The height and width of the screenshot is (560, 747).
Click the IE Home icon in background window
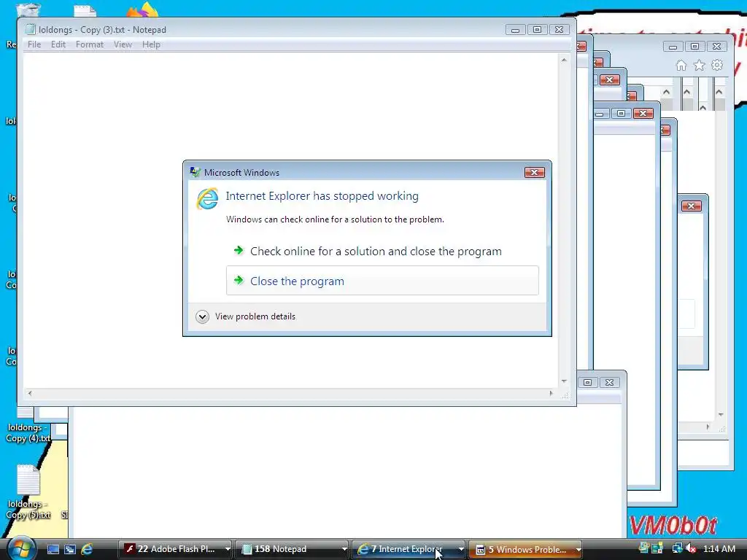(681, 65)
